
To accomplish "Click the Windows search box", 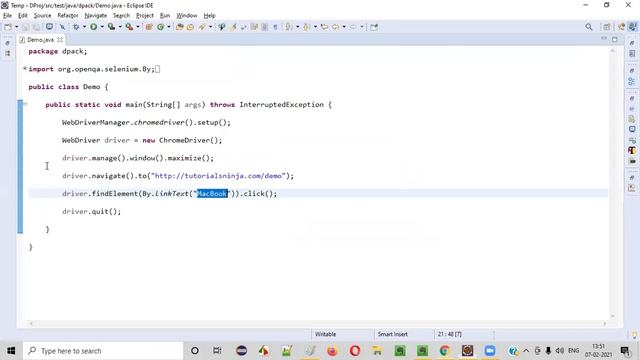I will coord(103,351).
